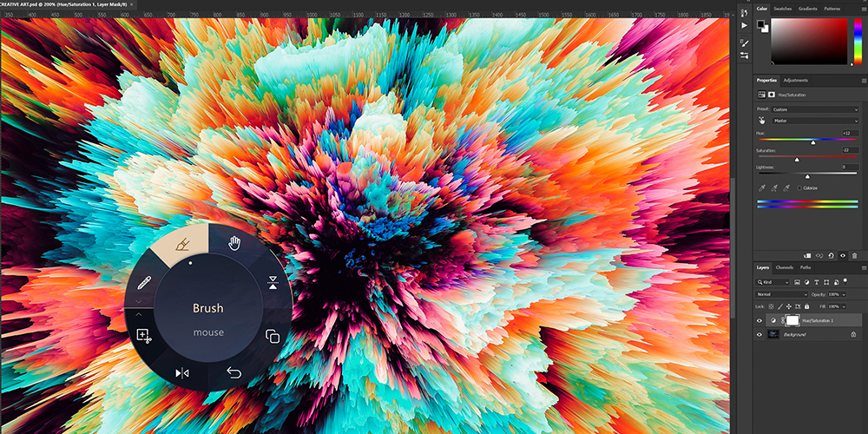
Task: Click the trash icon in Properties panel
Action: coord(854,255)
